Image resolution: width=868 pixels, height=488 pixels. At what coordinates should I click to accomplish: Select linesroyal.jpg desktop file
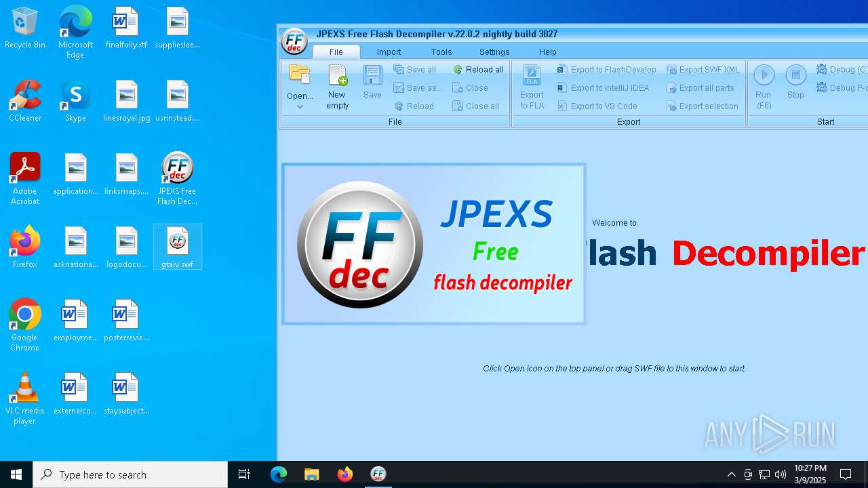click(126, 101)
